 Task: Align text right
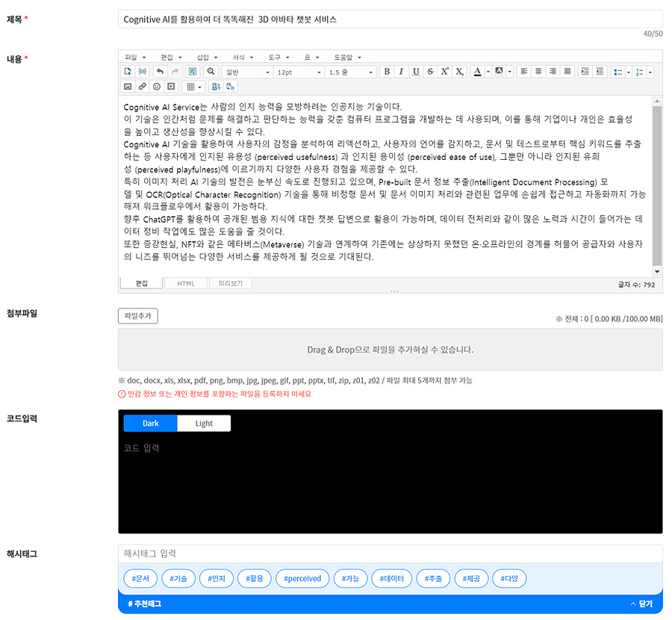pos(553,72)
